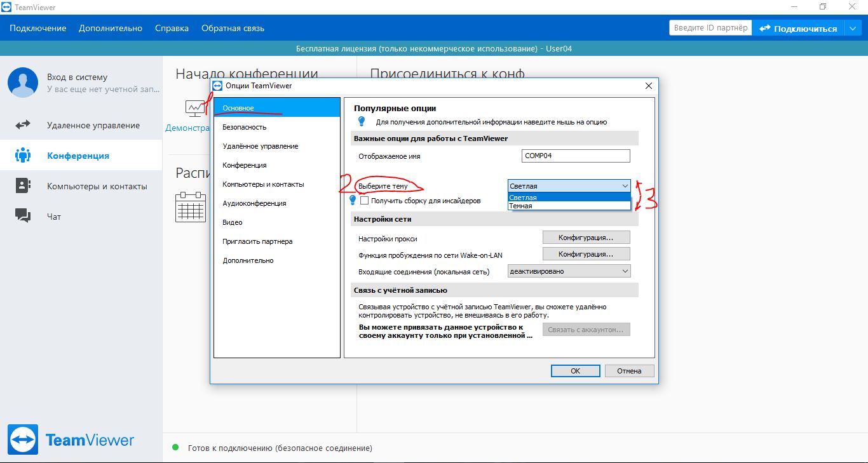
Task: Click the Связать с аккаунтом button
Action: (x=586, y=330)
